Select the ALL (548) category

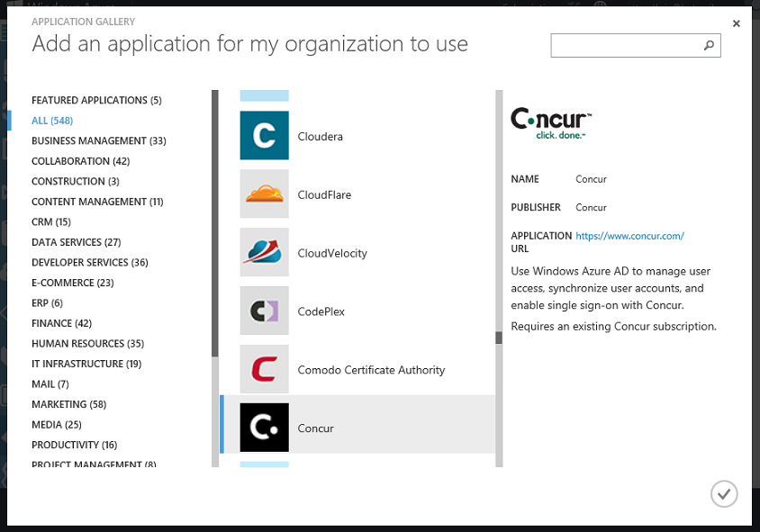click(x=52, y=121)
